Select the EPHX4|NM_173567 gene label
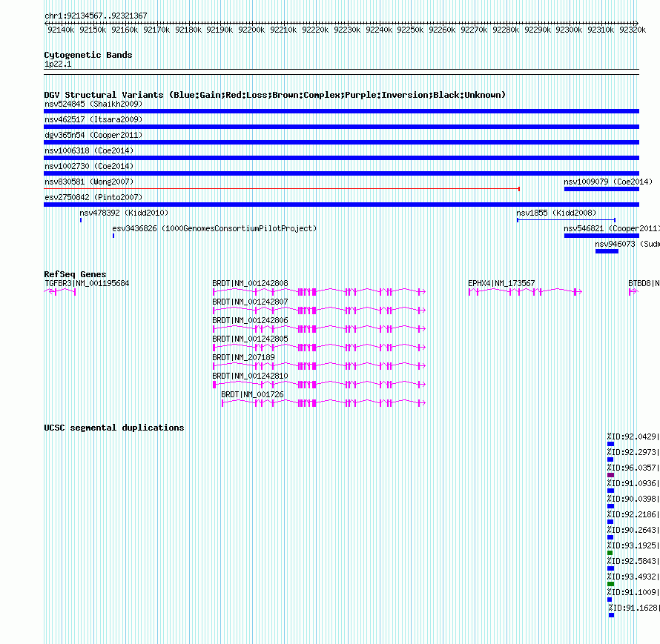 pos(501,284)
